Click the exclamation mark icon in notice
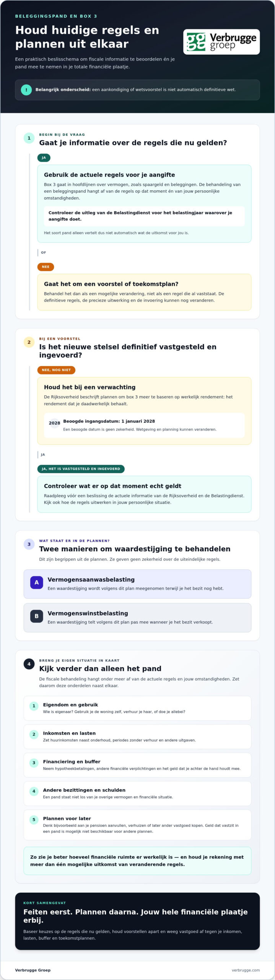The width and height of the screenshot is (275, 980). (x=26, y=90)
